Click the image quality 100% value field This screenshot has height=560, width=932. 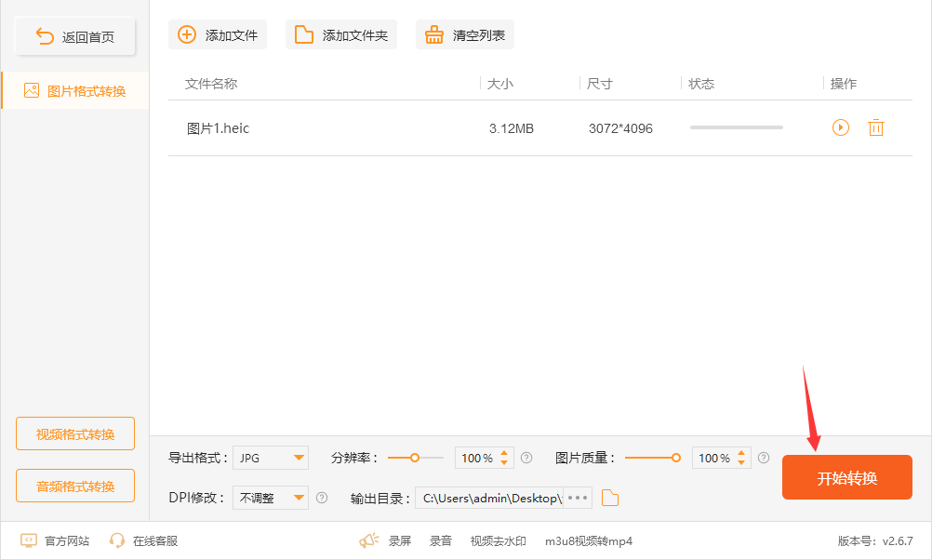(714, 458)
